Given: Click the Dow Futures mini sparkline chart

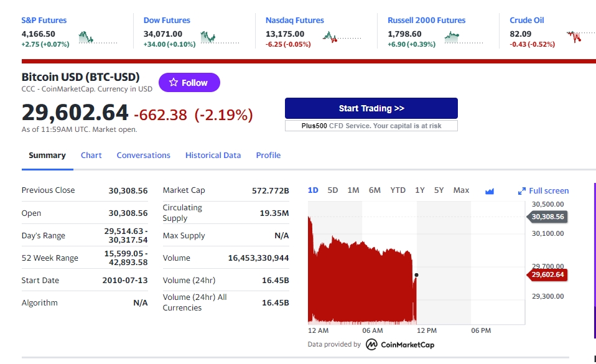Looking at the screenshot, I should click(x=220, y=39).
